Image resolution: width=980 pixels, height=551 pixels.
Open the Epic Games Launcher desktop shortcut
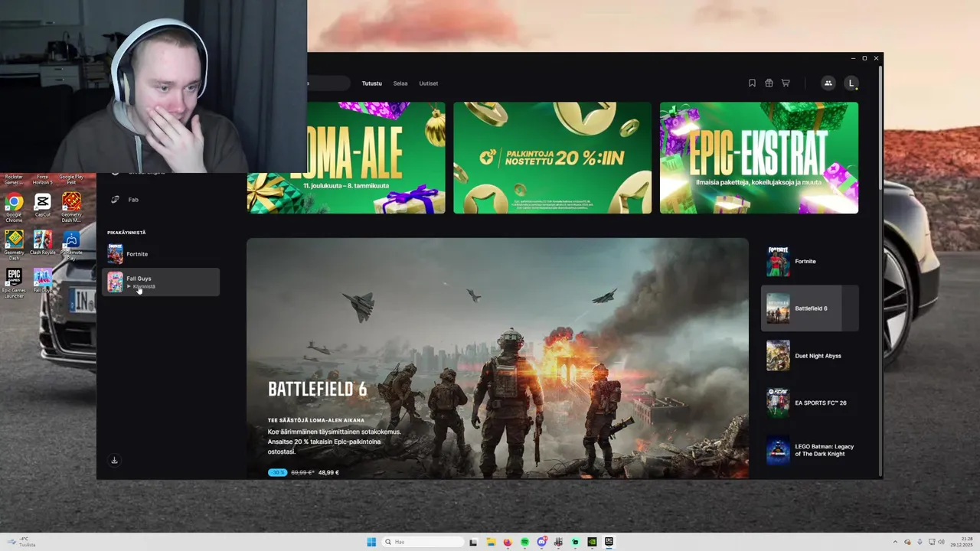(14, 283)
